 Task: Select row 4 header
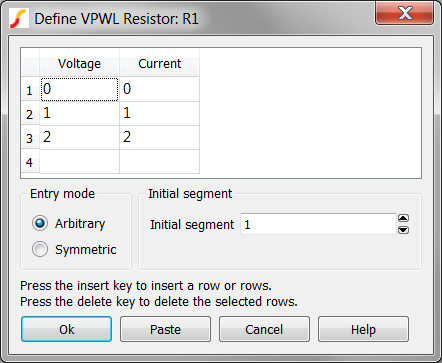pyautogui.click(x=30, y=161)
